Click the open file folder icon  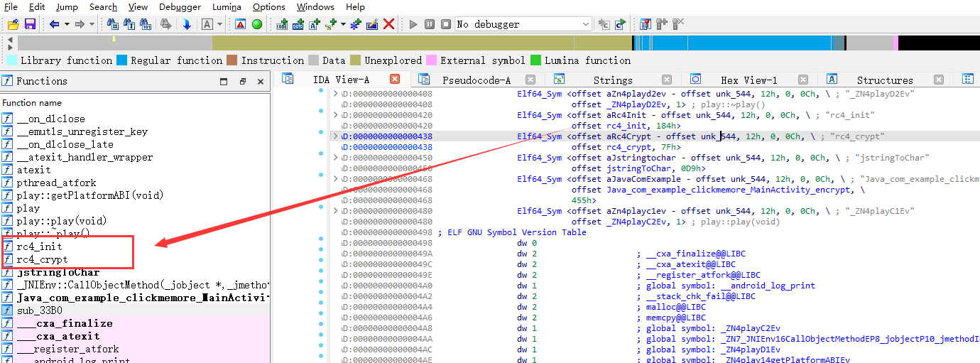coord(12,24)
